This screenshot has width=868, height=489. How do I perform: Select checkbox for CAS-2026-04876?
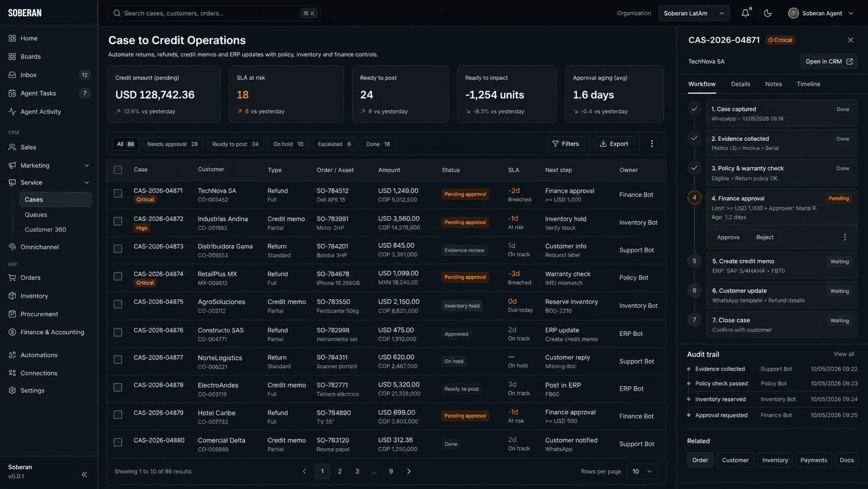[x=118, y=332]
